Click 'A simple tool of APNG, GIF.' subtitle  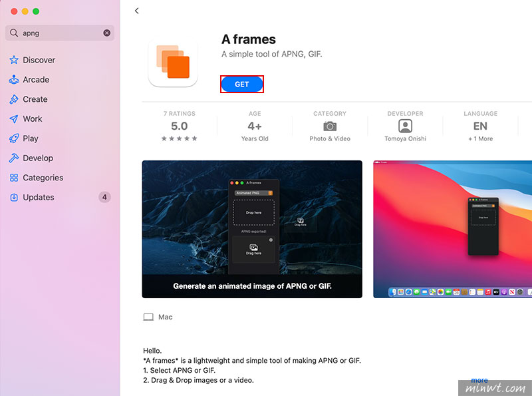point(272,54)
